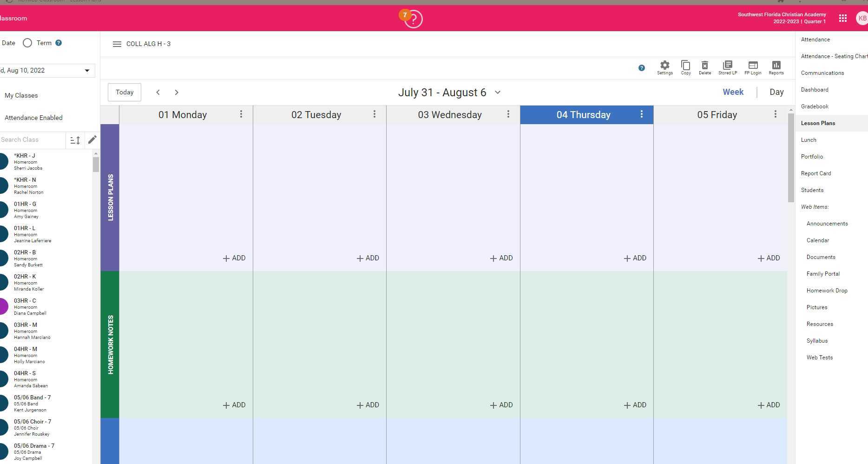
Task: Add a lesson plan on 01 Monday
Action: 234,258
